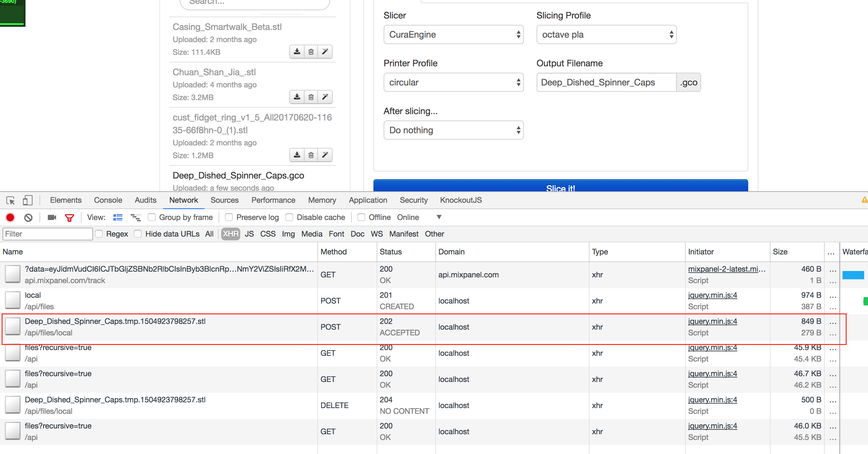The width and height of the screenshot is (868, 454).
Task: Enable Preserve log
Action: click(229, 217)
